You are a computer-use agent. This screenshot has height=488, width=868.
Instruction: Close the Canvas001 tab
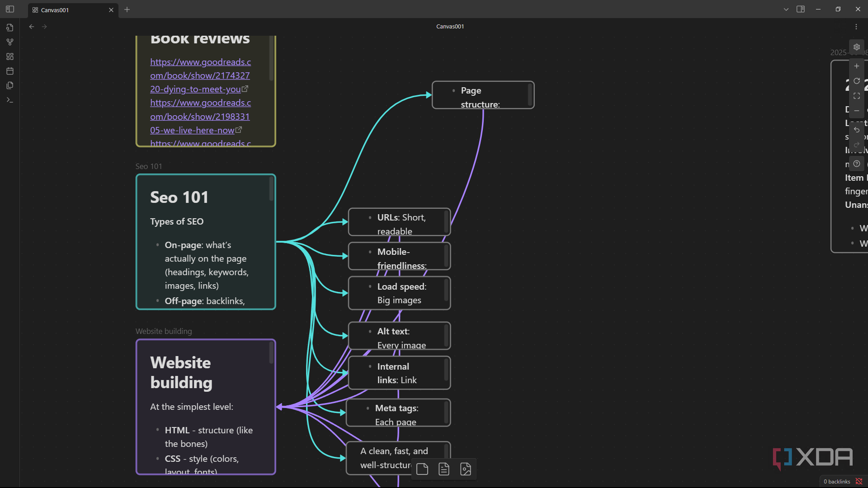pos(111,10)
